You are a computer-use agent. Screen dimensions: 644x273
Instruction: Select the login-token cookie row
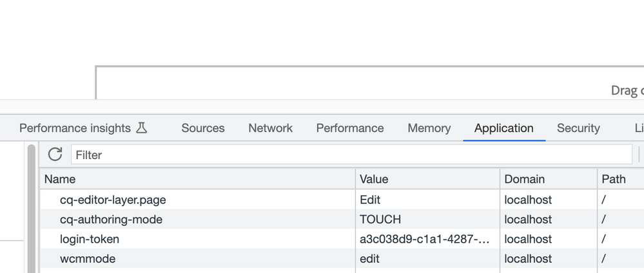[x=90, y=239]
